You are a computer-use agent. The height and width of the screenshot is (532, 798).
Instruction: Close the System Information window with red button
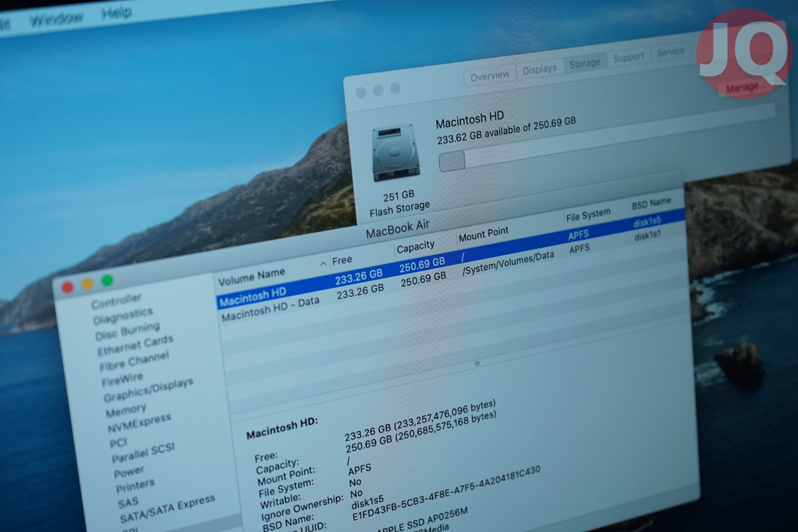(x=68, y=287)
